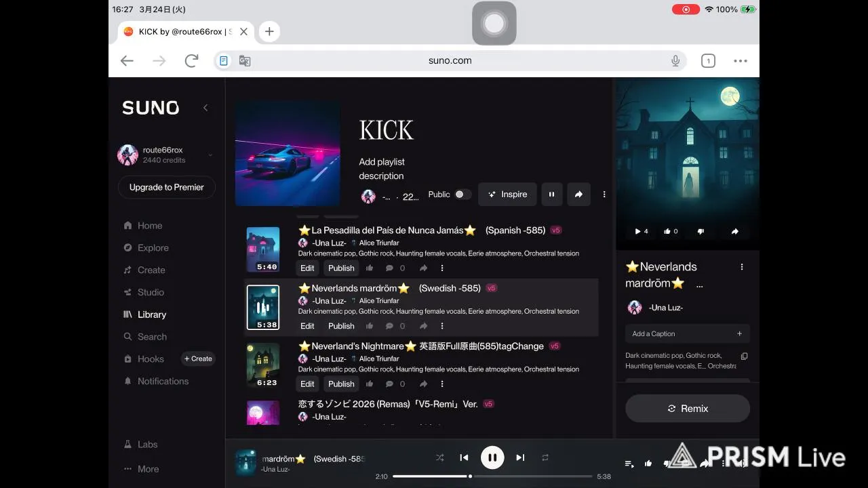Screen dimensions: 868x488
Task: Share the KICK playlist
Action: pos(578,195)
